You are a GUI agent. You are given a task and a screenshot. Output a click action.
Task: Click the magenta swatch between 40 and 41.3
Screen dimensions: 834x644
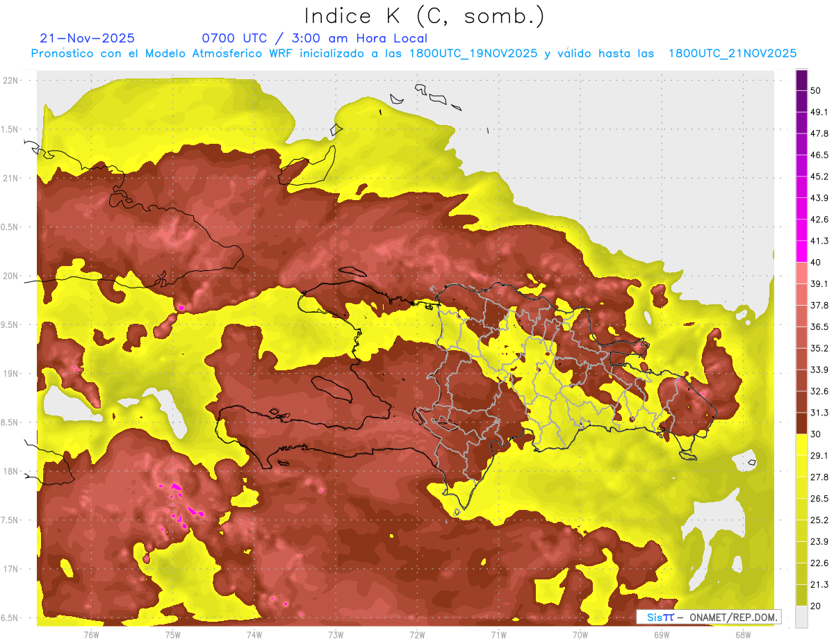802,251
